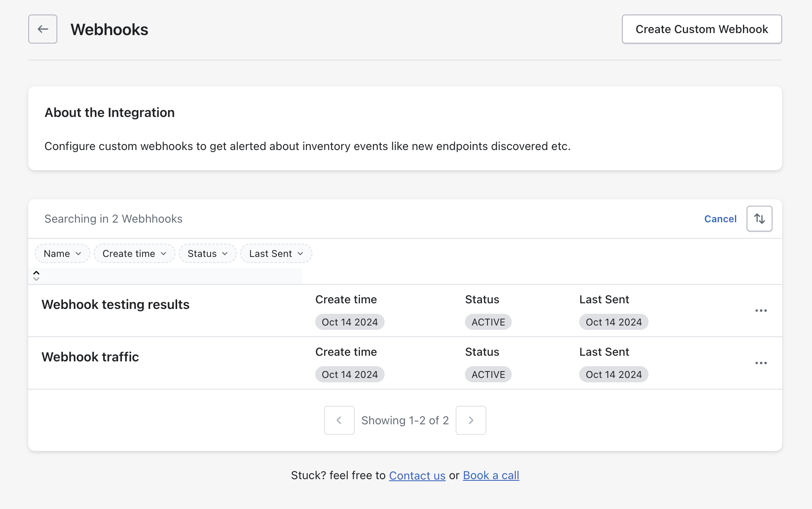Cancel the webhook search
This screenshot has height=509, width=812.
(x=720, y=219)
